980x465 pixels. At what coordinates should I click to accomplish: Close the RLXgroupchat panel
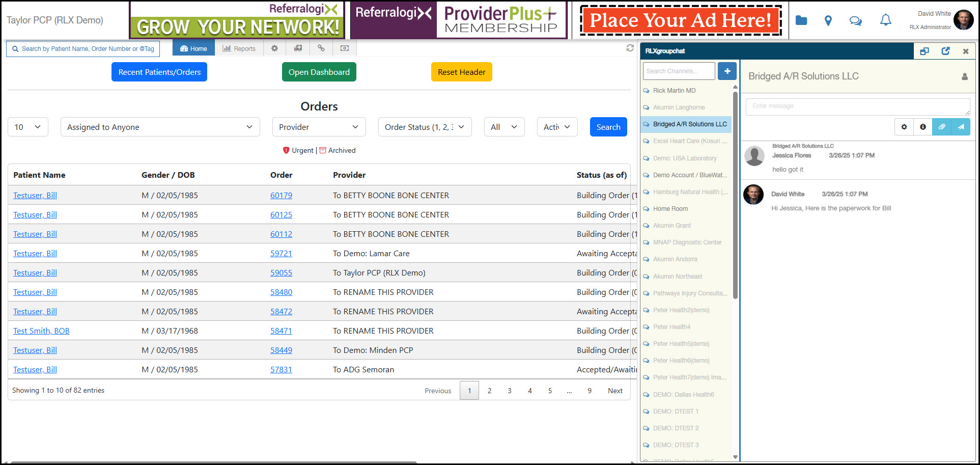pos(966,51)
